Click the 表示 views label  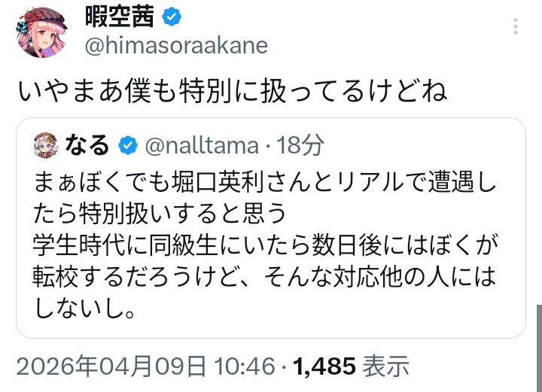pos(386,366)
